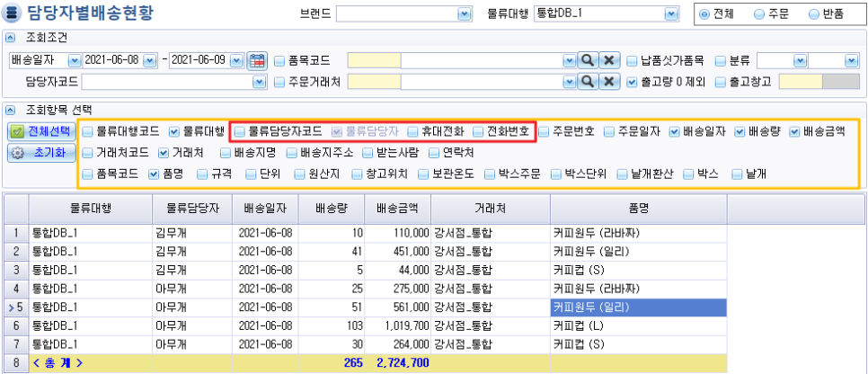Enable the 주문거래처 filter checkbox

pos(279,82)
